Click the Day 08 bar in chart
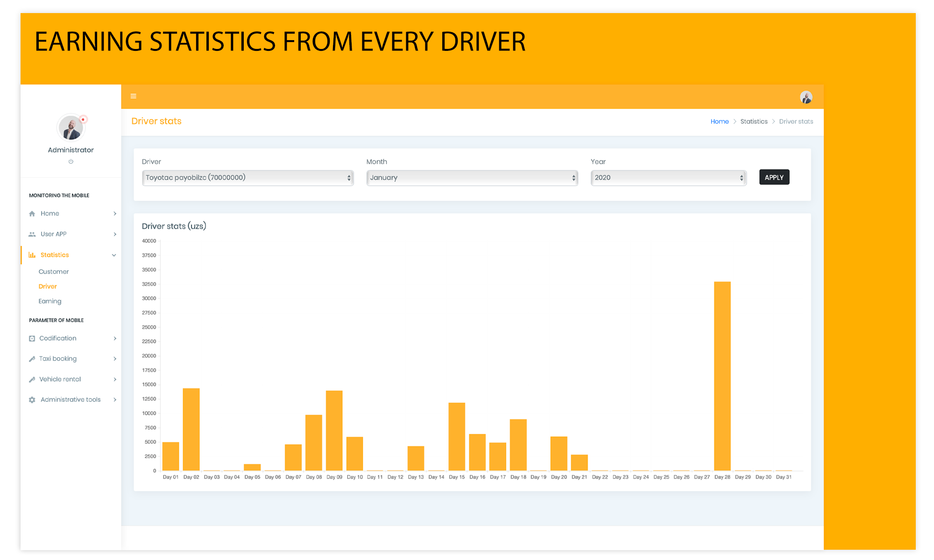 (x=314, y=442)
